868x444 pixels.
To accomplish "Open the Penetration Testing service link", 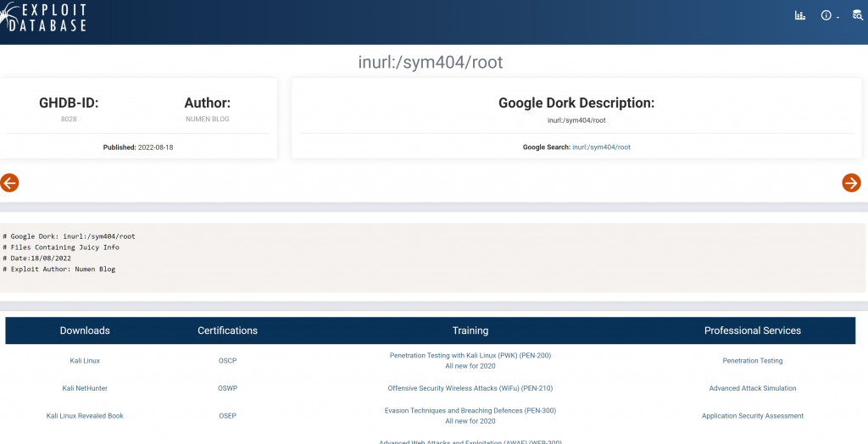I will click(x=753, y=360).
